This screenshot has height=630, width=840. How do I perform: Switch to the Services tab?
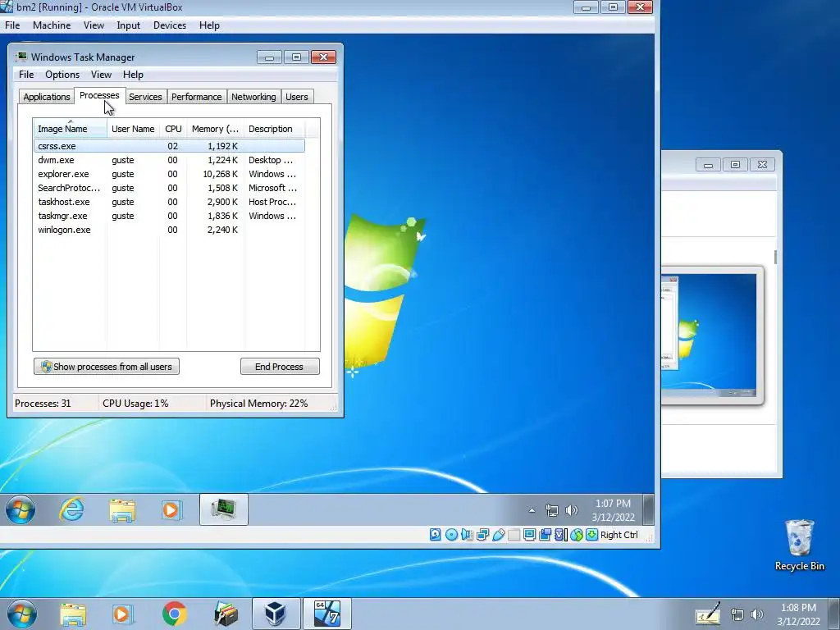[x=145, y=97]
